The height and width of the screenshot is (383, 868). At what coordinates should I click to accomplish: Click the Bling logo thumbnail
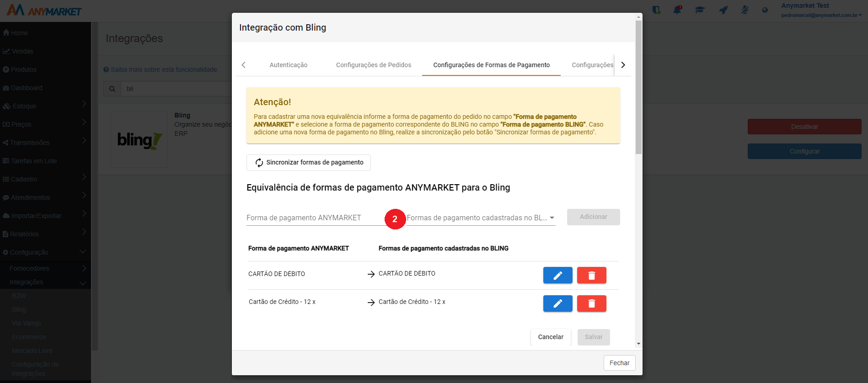point(139,139)
